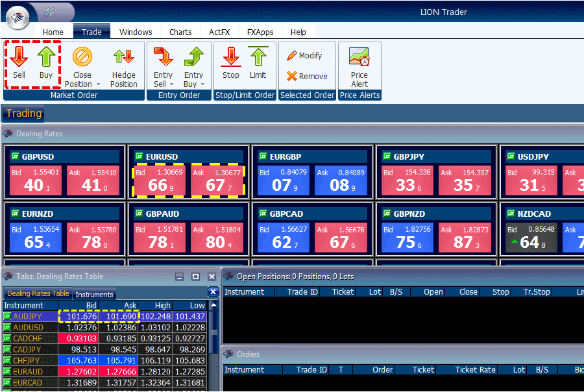
Task: Set a Stop order
Action: click(231, 62)
